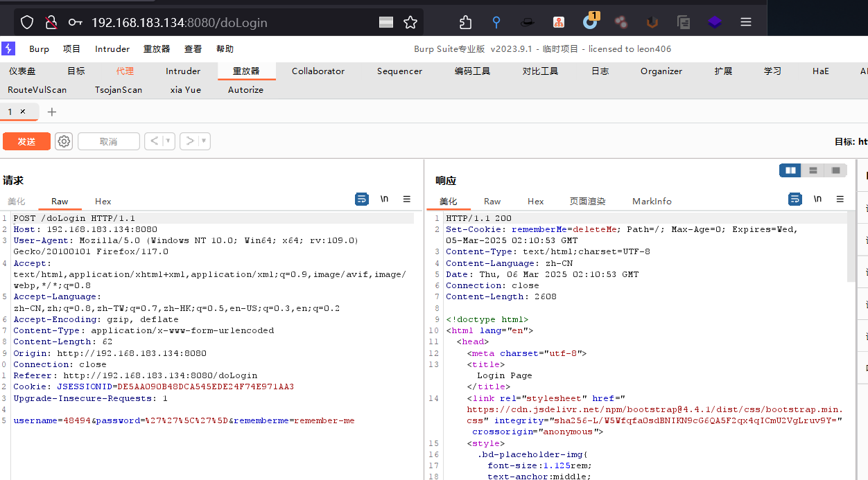The image size is (868, 480).
Task: Select the MarkInfo tab in response panel
Action: (652, 202)
